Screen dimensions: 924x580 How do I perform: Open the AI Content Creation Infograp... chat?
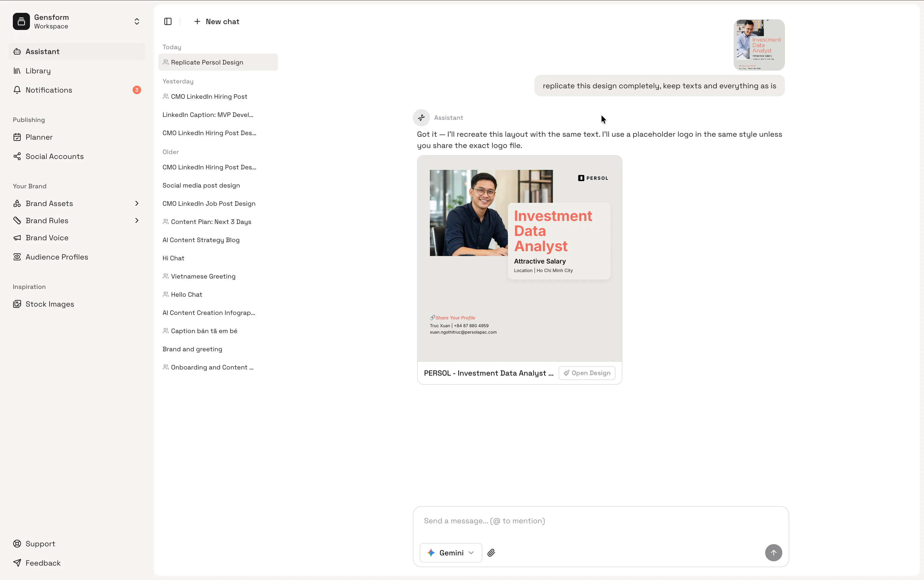[x=218, y=313]
